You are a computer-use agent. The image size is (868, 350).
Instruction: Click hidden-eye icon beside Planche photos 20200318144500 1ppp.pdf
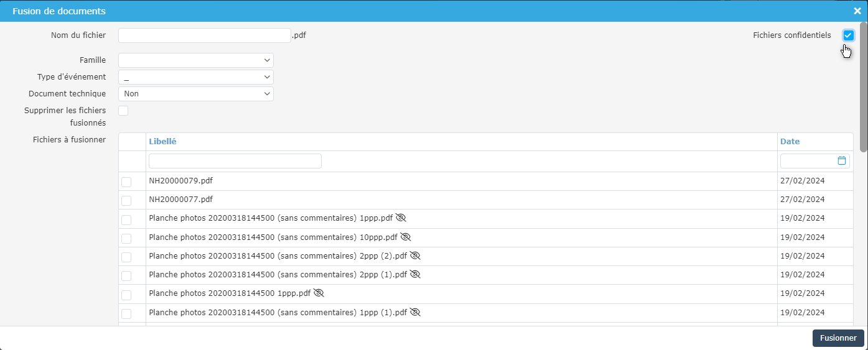point(319,293)
